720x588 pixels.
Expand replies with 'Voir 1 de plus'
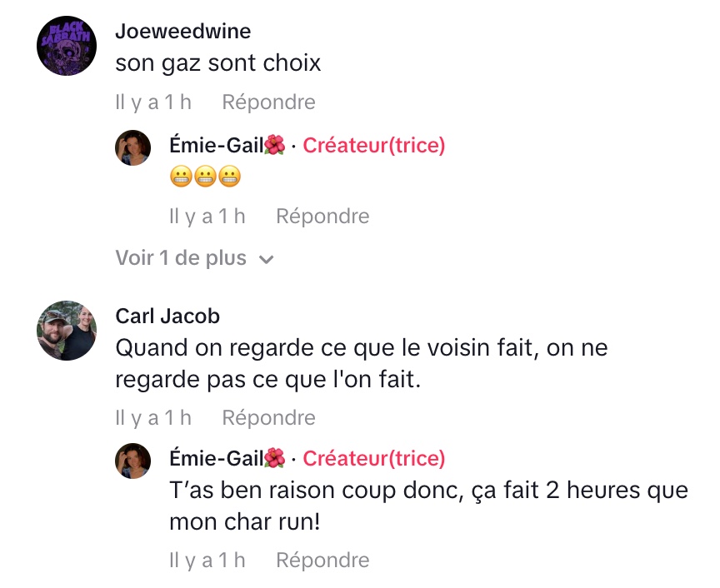pyautogui.click(x=181, y=258)
